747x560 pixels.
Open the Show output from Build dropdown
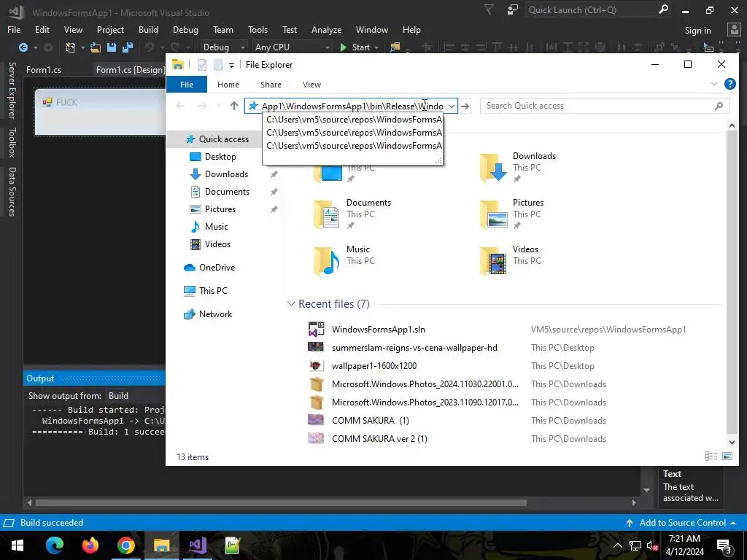(x=136, y=396)
